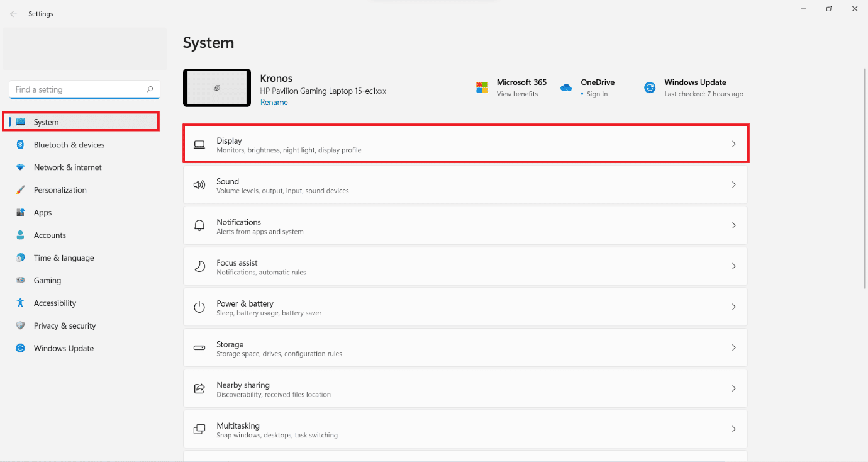
Task: Click the Rename link under Kronos
Action: pos(274,102)
